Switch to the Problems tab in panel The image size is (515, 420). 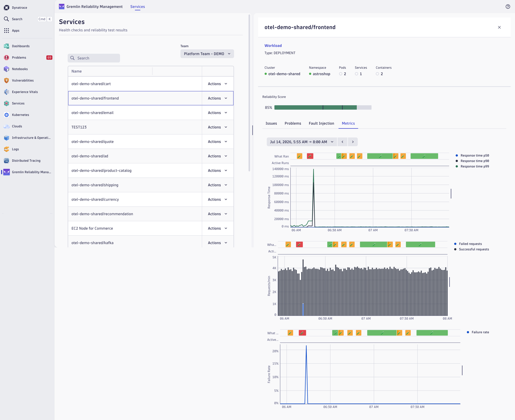[293, 123]
